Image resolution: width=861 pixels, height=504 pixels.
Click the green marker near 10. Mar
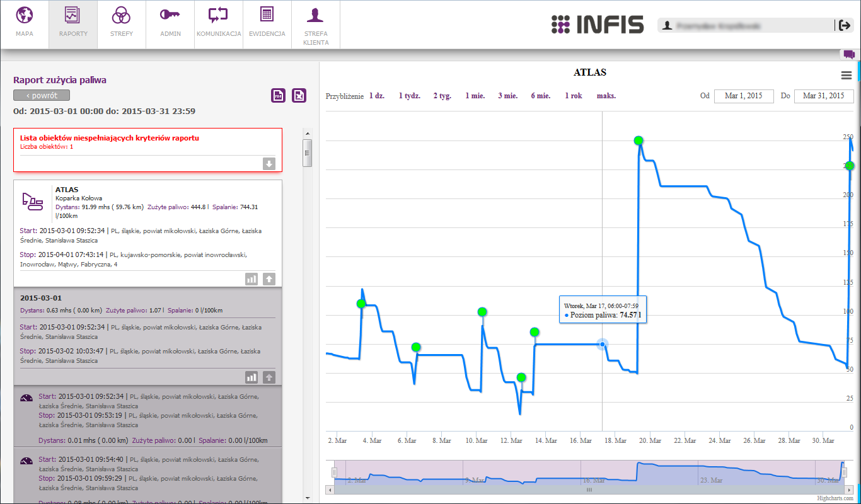click(482, 312)
